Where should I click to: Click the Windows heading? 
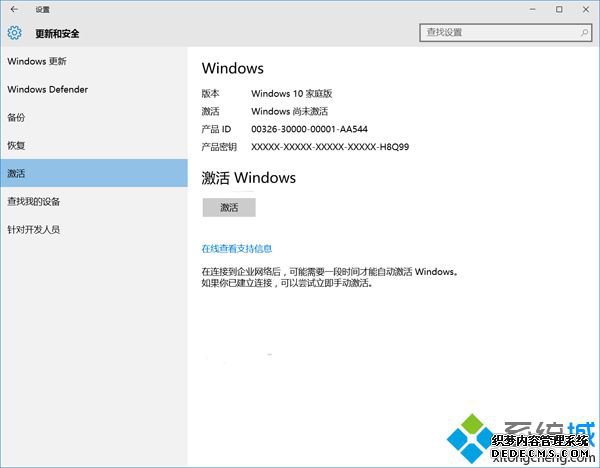[x=233, y=68]
